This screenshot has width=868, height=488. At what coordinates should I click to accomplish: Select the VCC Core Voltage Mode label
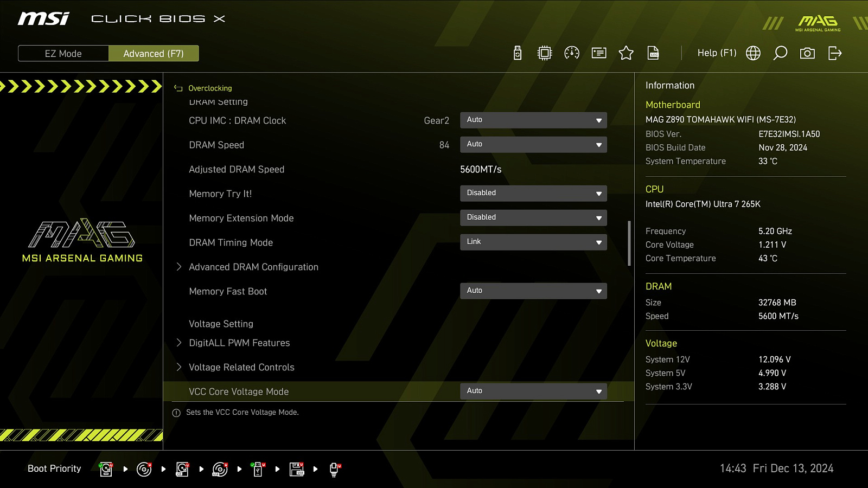point(239,391)
